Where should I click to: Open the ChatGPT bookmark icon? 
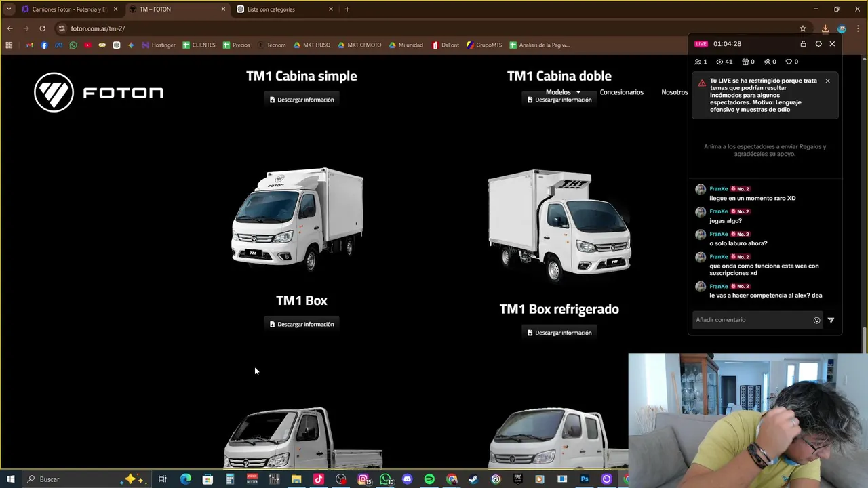pyautogui.click(x=117, y=45)
